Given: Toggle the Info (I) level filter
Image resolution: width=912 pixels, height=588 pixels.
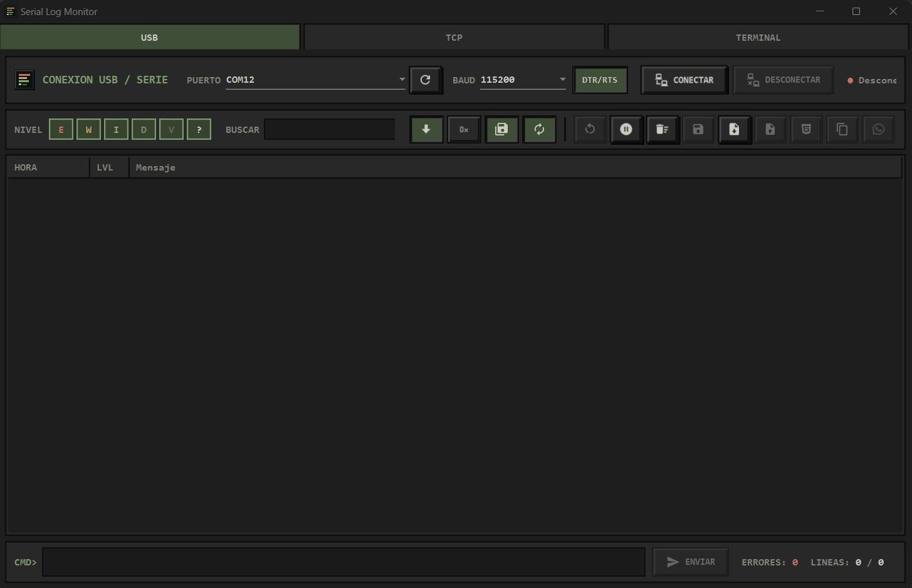Looking at the screenshot, I should 116,130.
